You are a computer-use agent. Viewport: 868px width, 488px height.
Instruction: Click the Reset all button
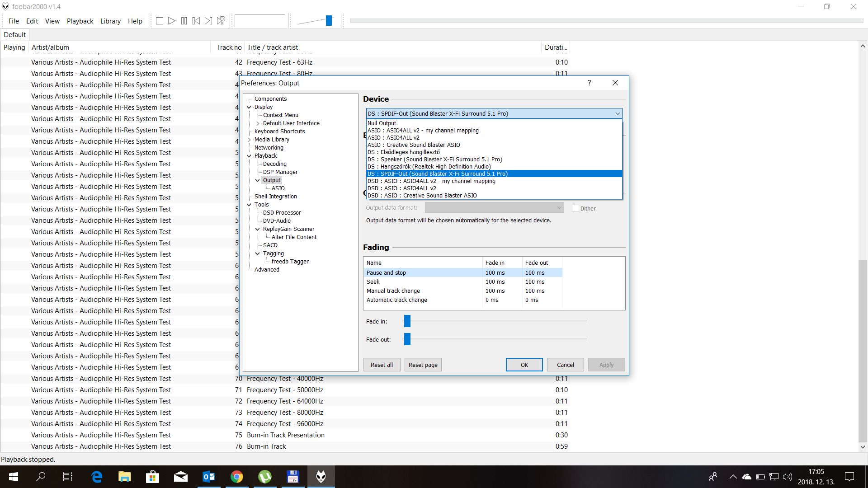[x=382, y=365]
